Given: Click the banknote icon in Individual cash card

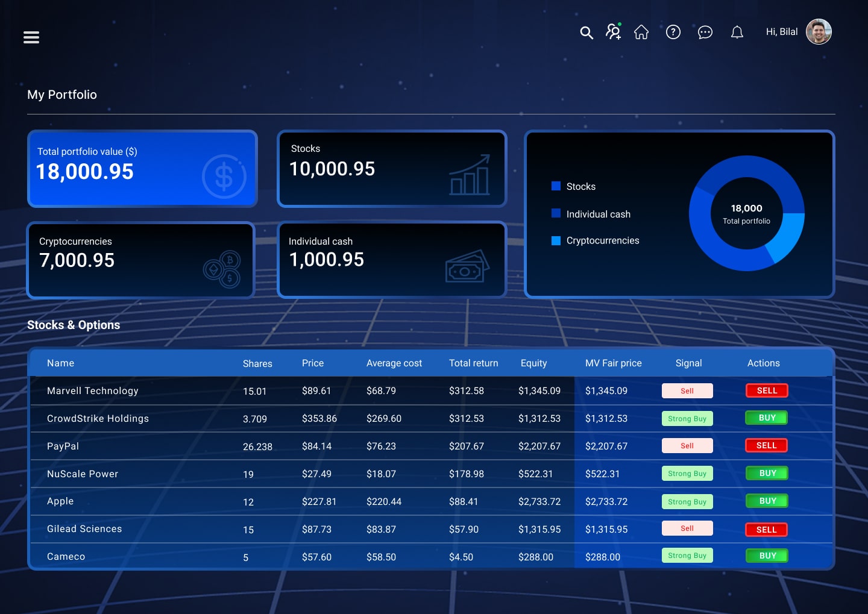Looking at the screenshot, I should point(467,266).
